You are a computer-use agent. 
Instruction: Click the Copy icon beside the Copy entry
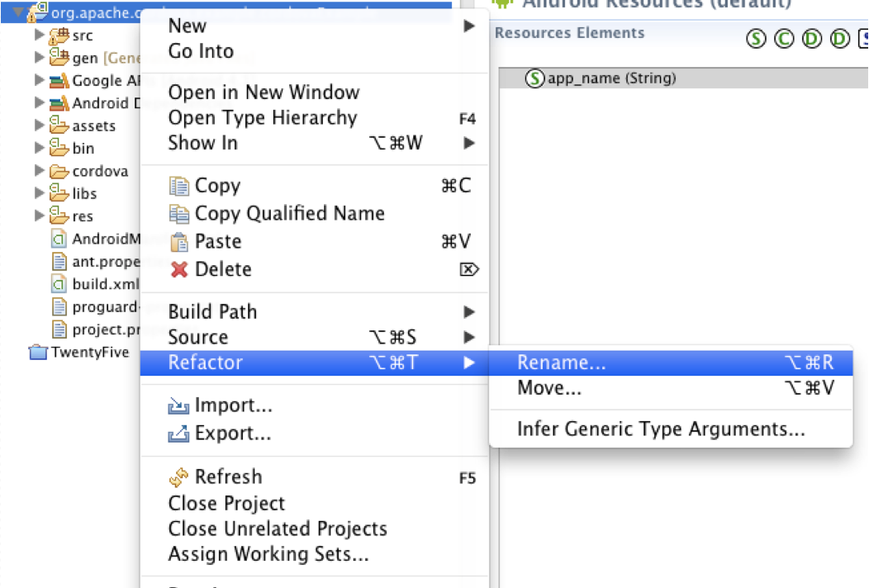click(x=179, y=185)
